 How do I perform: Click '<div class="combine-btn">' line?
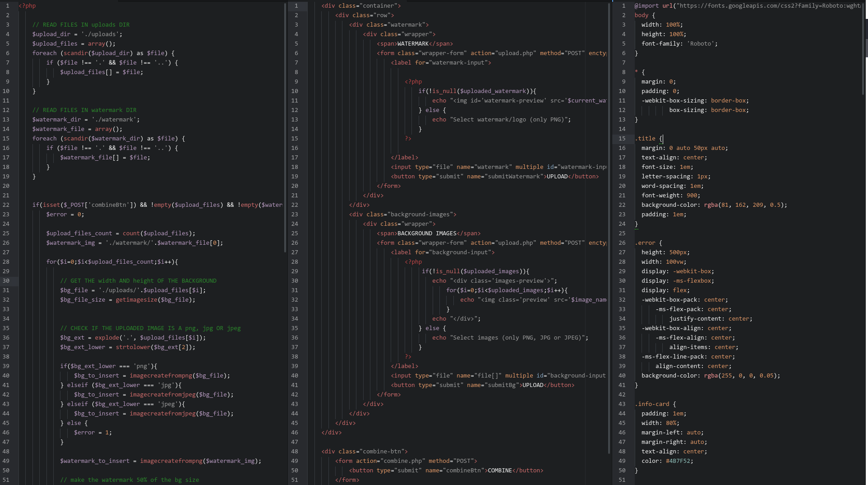pyautogui.click(x=365, y=452)
